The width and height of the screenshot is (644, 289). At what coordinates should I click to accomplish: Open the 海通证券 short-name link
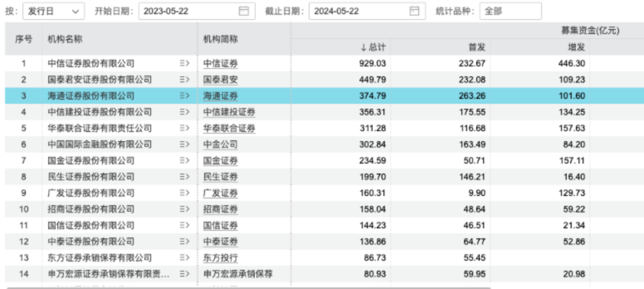pyautogui.click(x=221, y=96)
